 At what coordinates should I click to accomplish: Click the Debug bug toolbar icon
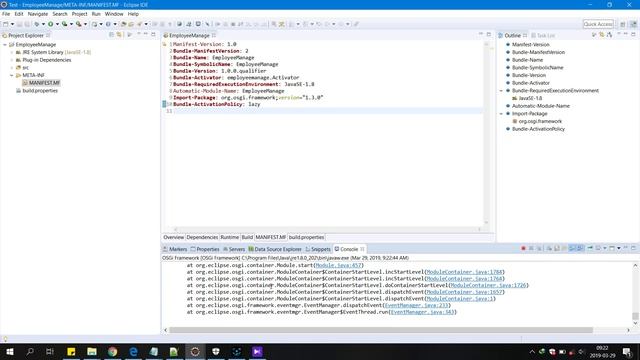37,24
